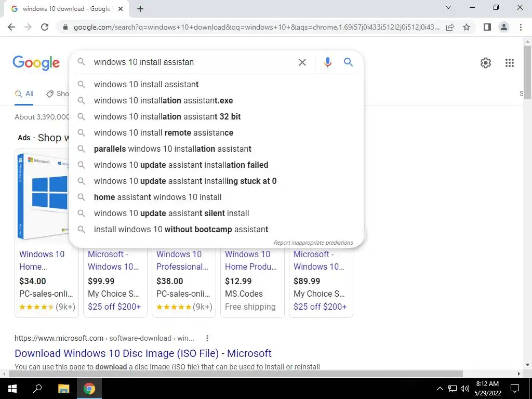Viewport: 532px width, 399px height.
Task: Select suggestion 'home assistant windows 10 install'
Action: (216, 197)
